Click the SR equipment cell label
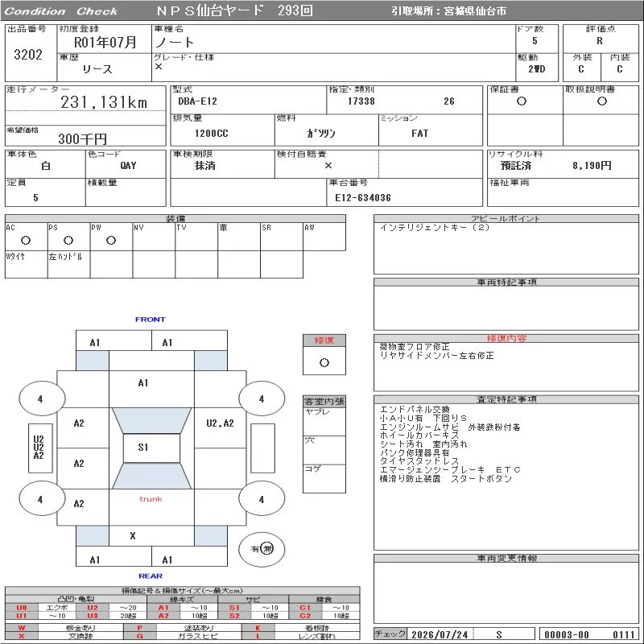Screen dimensions: 644x644 (266, 227)
